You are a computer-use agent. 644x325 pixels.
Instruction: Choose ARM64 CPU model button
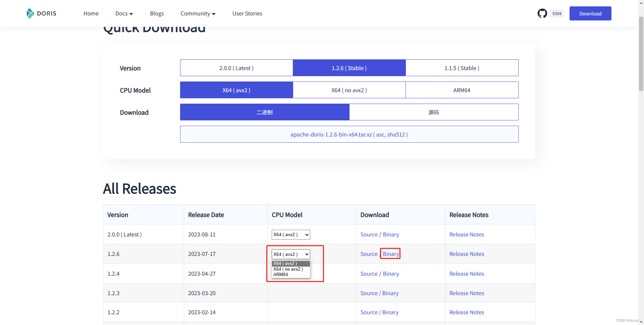click(x=462, y=90)
